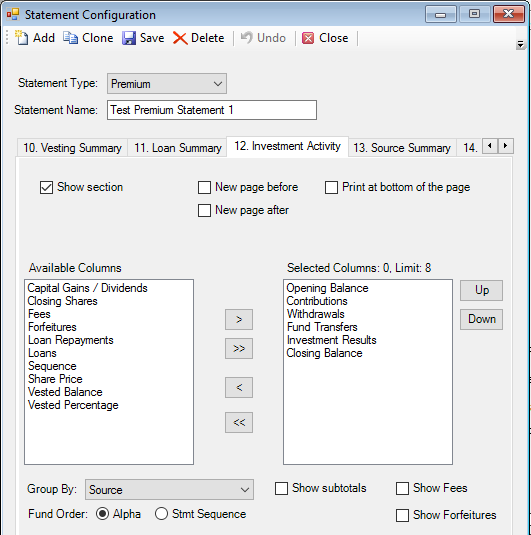This screenshot has width=531, height=535.
Task: Uncheck the Show section checkbox
Action: click(46, 187)
